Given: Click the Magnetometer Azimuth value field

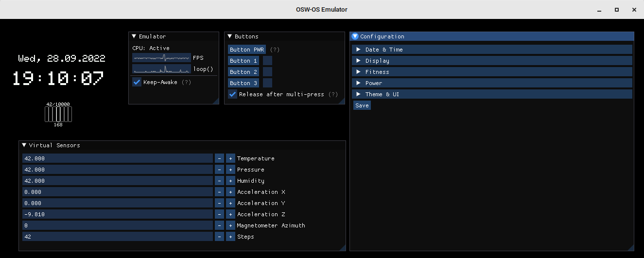Looking at the screenshot, I should tap(118, 225).
